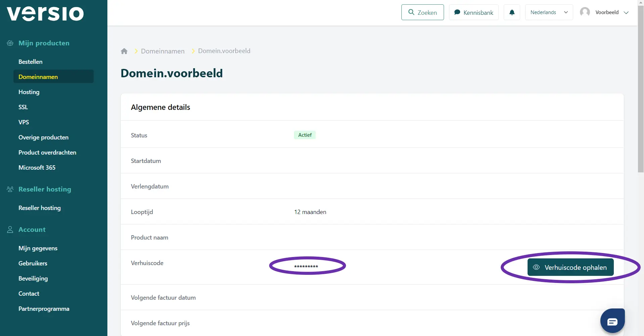Open the Nederlands language dropdown

coord(549,12)
